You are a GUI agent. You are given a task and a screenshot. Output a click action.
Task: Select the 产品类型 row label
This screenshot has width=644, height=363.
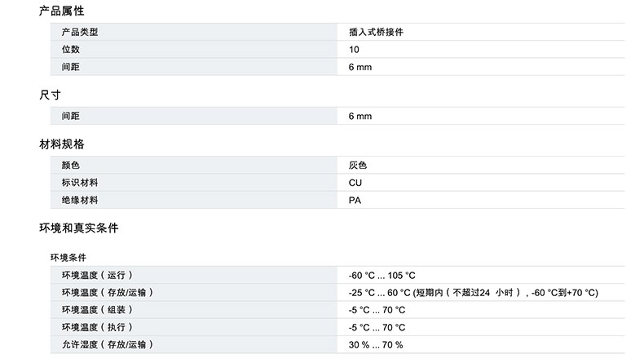click(79, 33)
